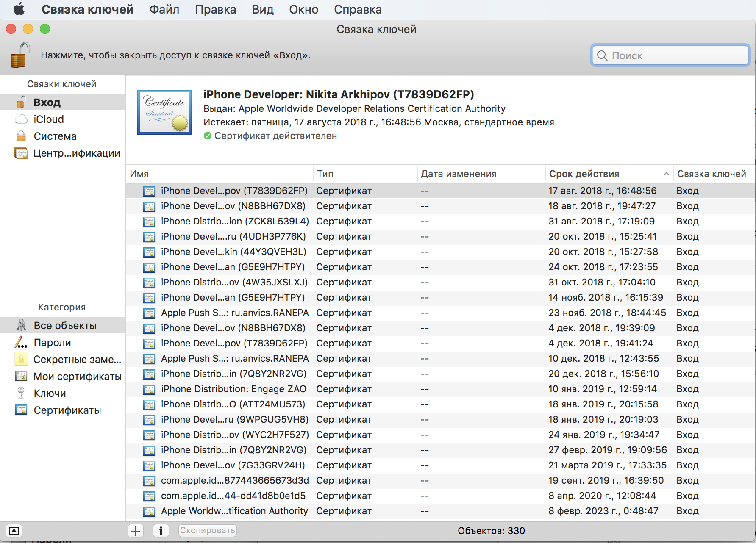
Task: Click the magnifier icon in the search field
Action: (x=602, y=55)
